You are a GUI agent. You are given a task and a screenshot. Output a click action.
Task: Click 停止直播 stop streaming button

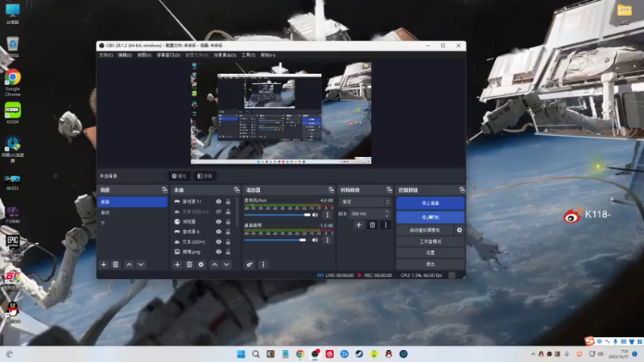click(430, 204)
